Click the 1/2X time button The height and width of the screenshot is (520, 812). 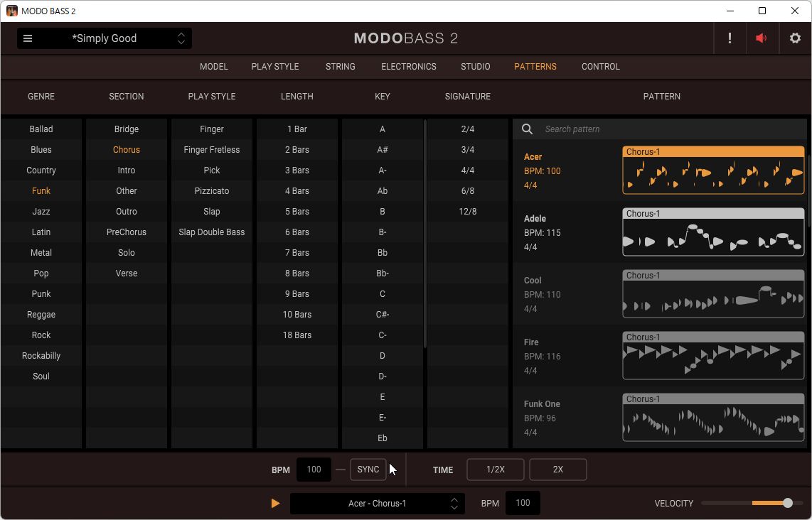[x=496, y=470]
